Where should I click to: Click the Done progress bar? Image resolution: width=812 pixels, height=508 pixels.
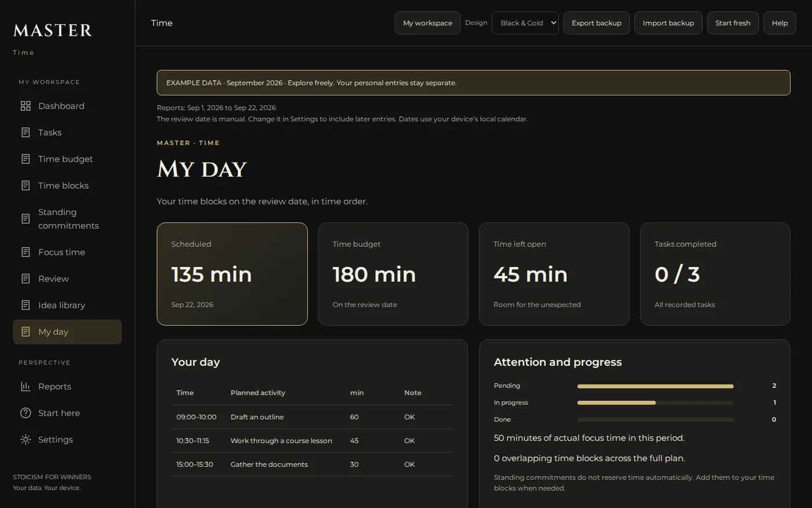655,420
